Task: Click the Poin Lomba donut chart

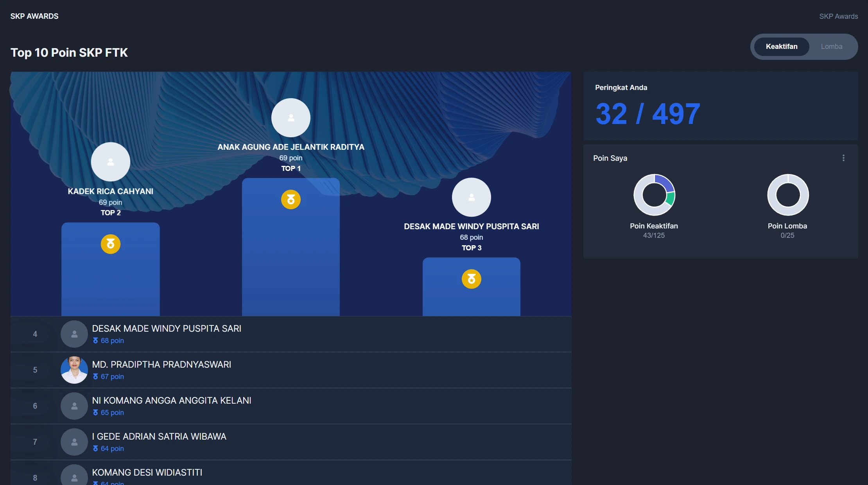Action: click(788, 194)
